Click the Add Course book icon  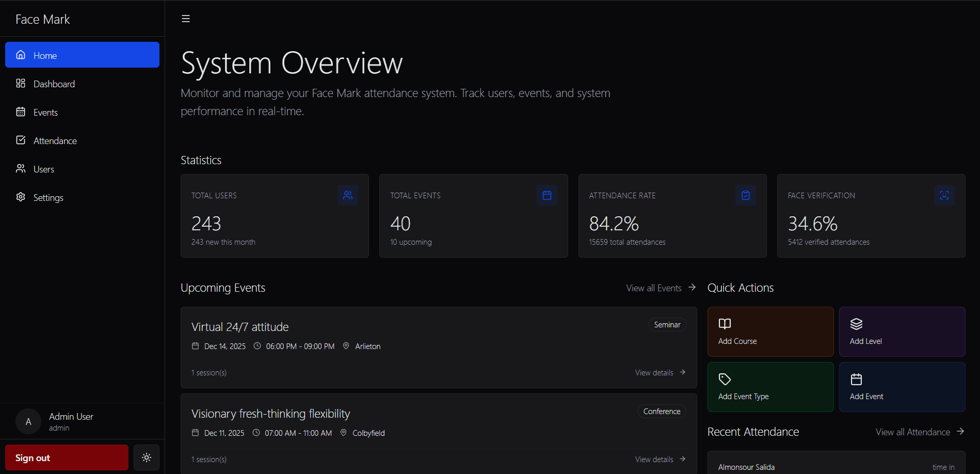pyautogui.click(x=725, y=324)
